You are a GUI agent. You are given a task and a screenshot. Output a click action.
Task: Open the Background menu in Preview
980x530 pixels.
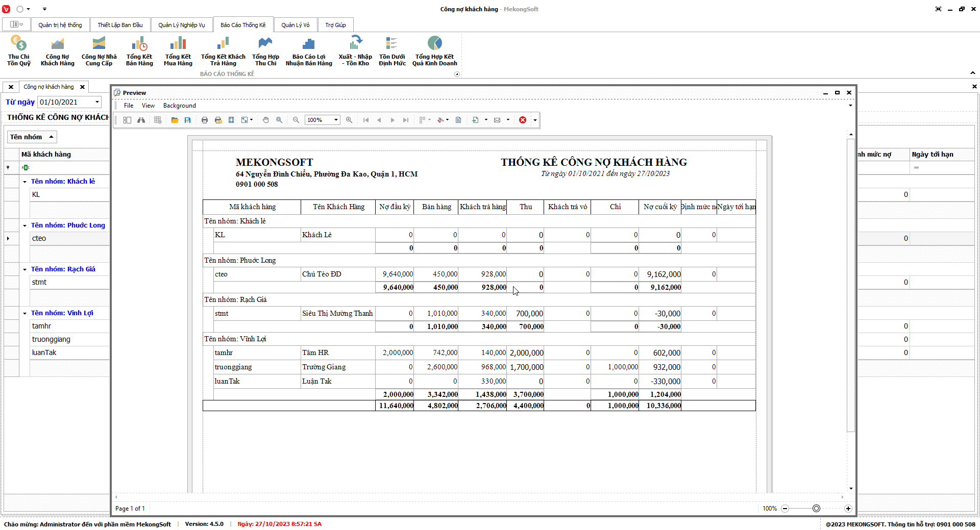(x=179, y=106)
